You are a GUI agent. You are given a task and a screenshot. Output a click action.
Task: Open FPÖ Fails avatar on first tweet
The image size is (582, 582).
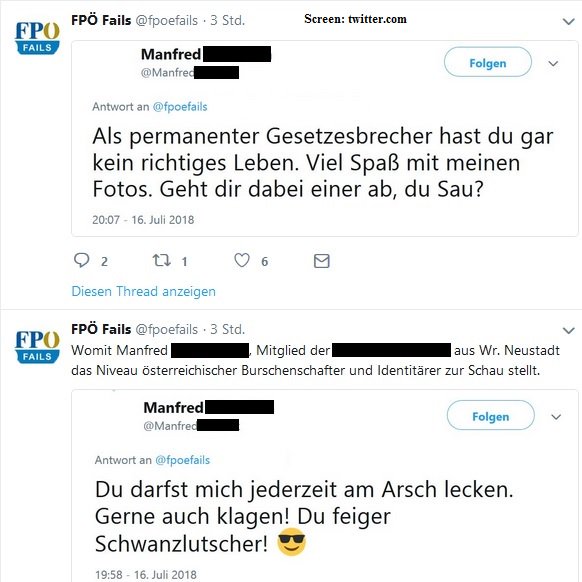(37, 38)
